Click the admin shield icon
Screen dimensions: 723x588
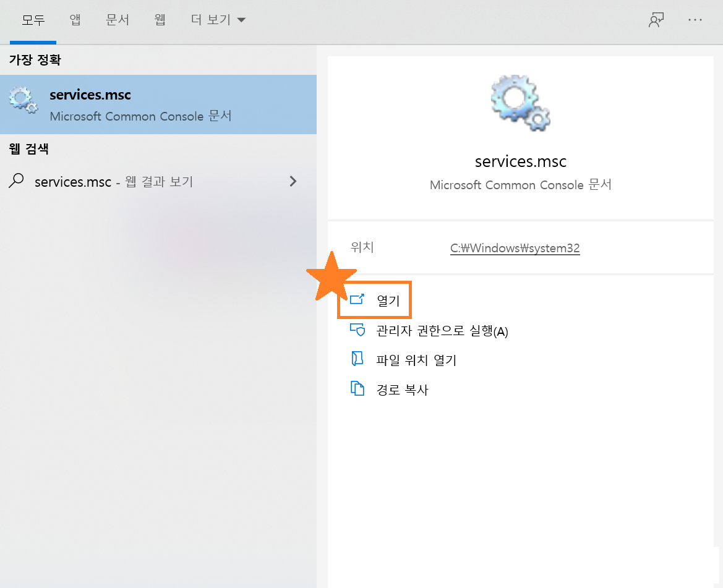tap(357, 330)
